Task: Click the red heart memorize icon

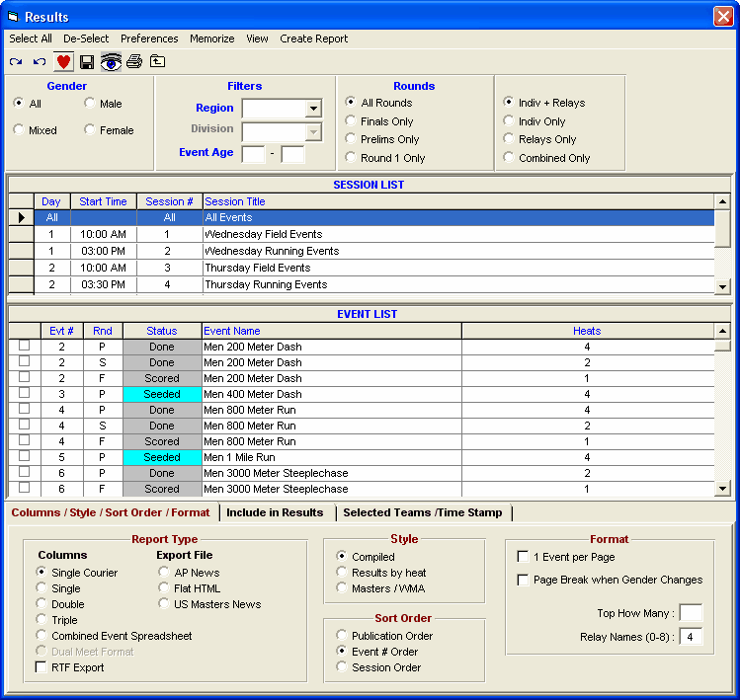Action: (x=63, y=62)
